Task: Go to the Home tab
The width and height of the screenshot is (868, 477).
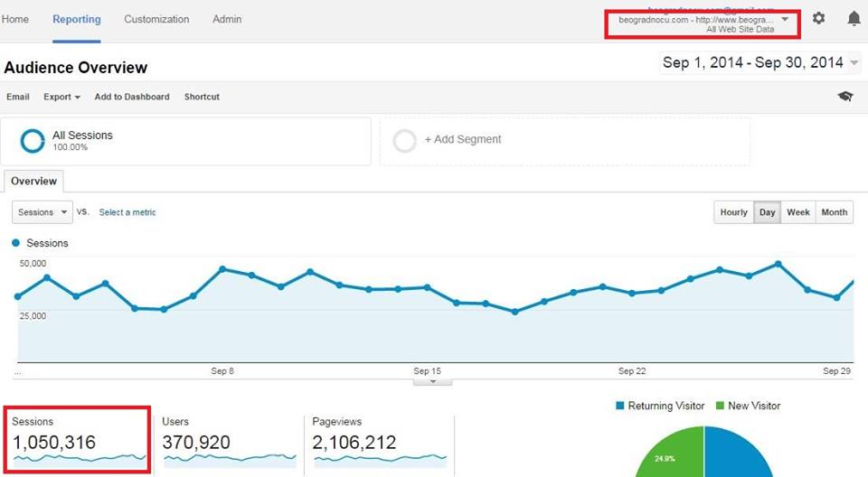Action: [x=15, y=19]
